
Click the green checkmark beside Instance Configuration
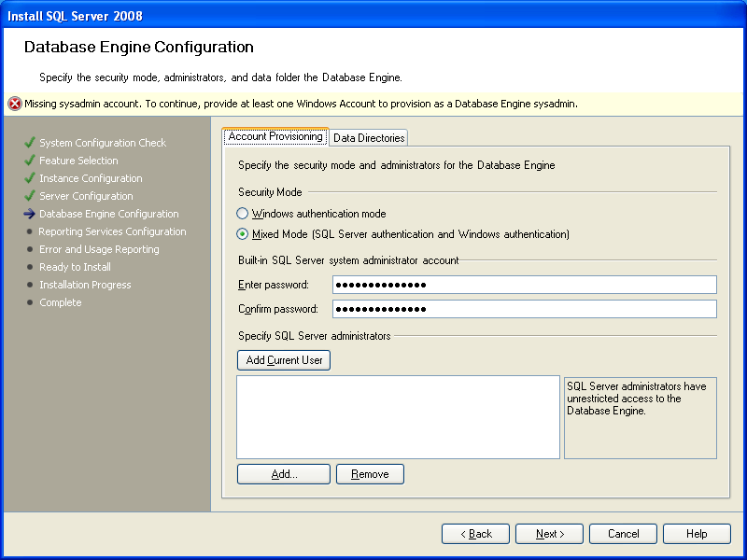tap(30, 178)
